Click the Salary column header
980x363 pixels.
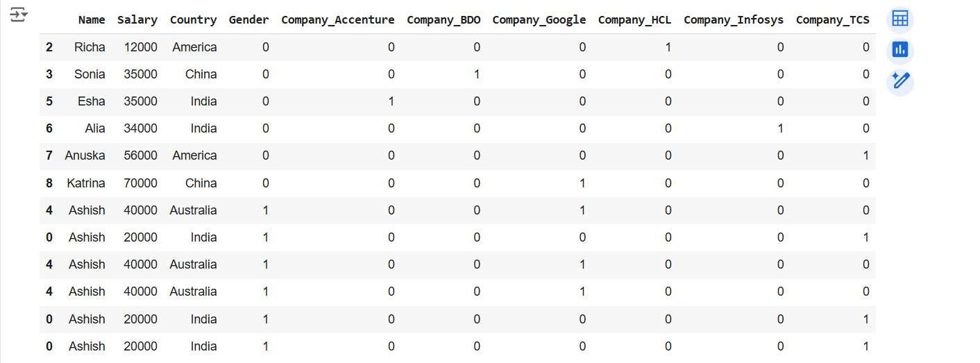point(137,20)
